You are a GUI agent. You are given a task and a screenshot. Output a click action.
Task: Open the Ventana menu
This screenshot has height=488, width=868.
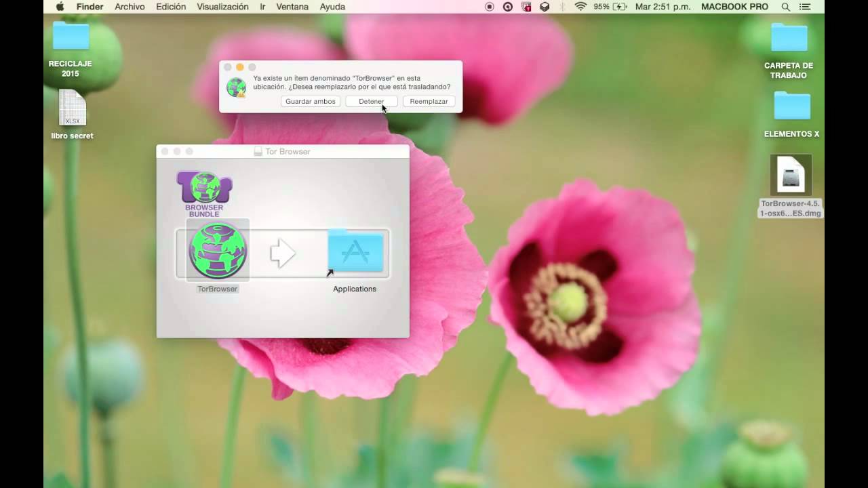coord(292,7)
